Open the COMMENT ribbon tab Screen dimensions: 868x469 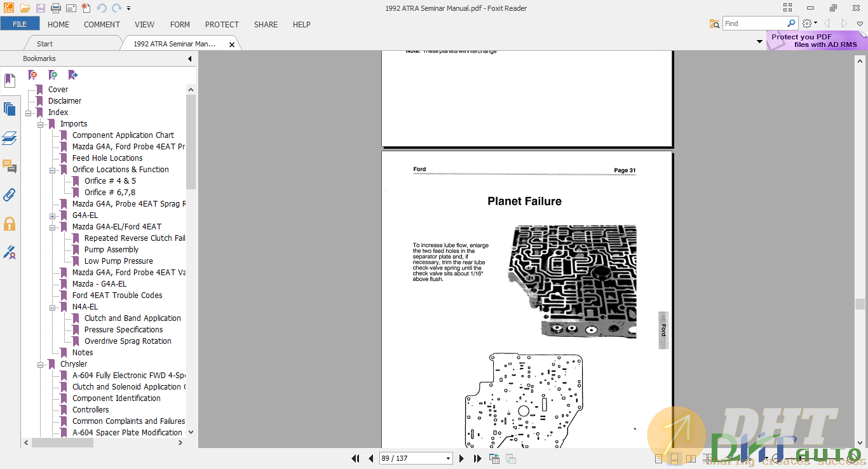point(102,24)
